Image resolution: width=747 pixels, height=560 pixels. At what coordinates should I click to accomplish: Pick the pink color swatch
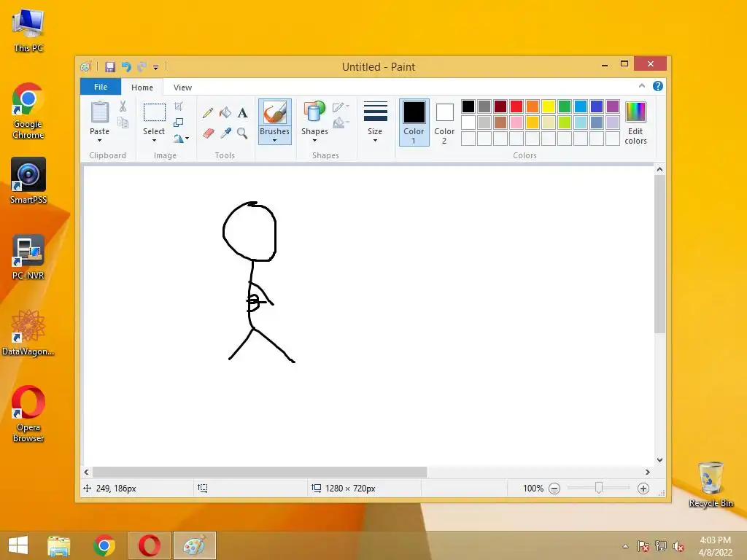pos(516,122)
